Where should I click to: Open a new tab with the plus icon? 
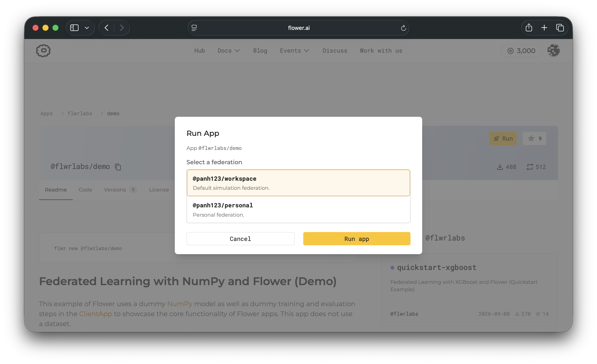point(544,28)
